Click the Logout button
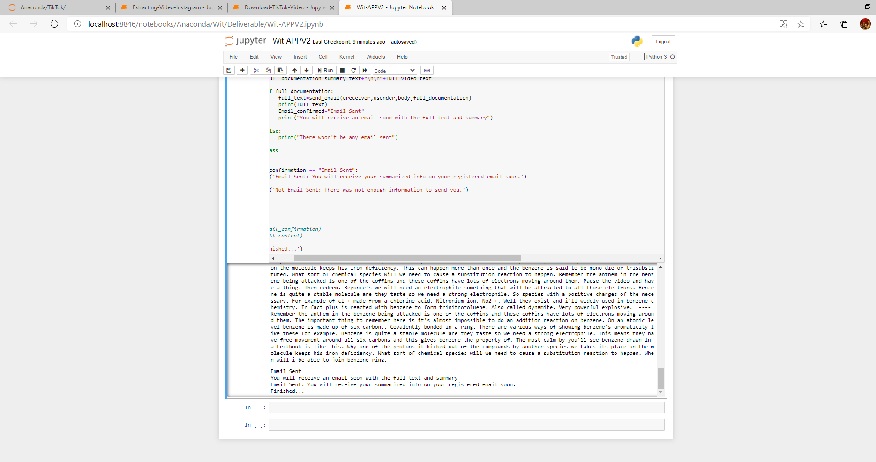The width and height of the screenshot is (876, 462). pos(663,41)
